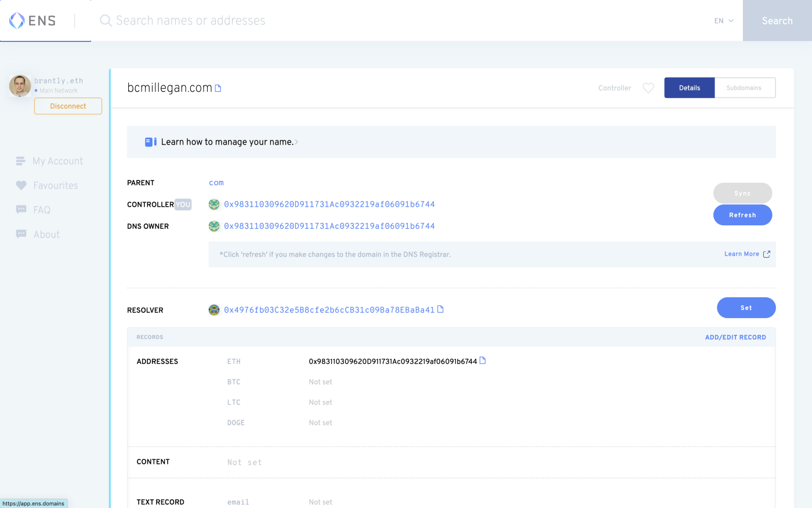Screen dimensions: 812x508
Task: Click the ENS logo icon
Action: 17,21
